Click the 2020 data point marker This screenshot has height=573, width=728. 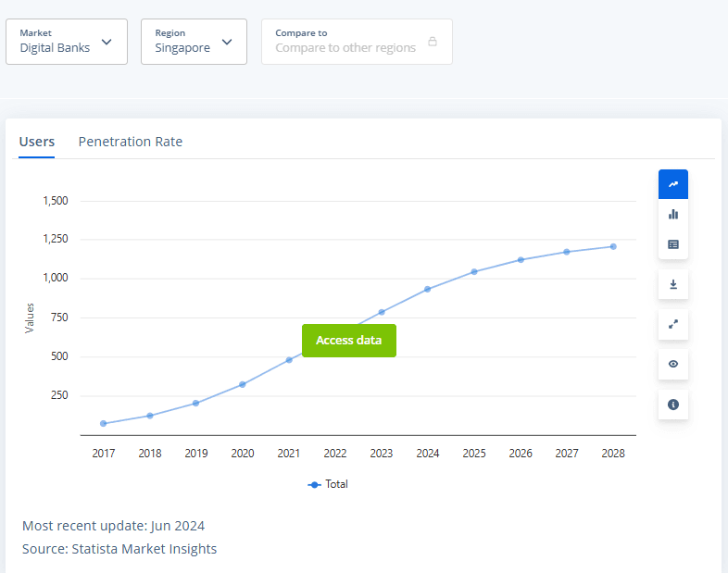pyautogui.click(x=243, y=384)
